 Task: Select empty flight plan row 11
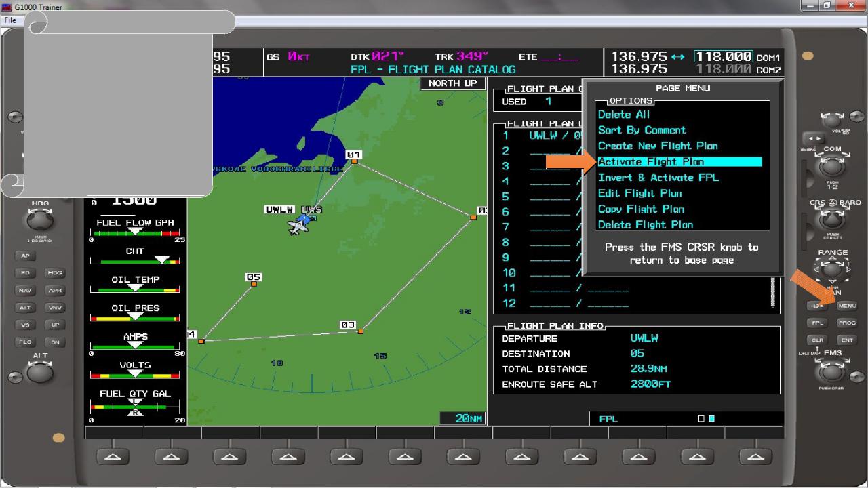566,288
